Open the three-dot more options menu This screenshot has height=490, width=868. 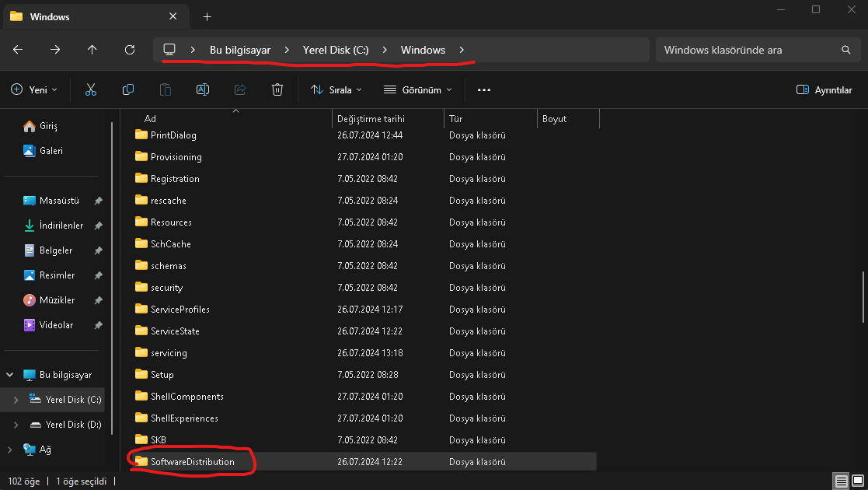(484, 89)
